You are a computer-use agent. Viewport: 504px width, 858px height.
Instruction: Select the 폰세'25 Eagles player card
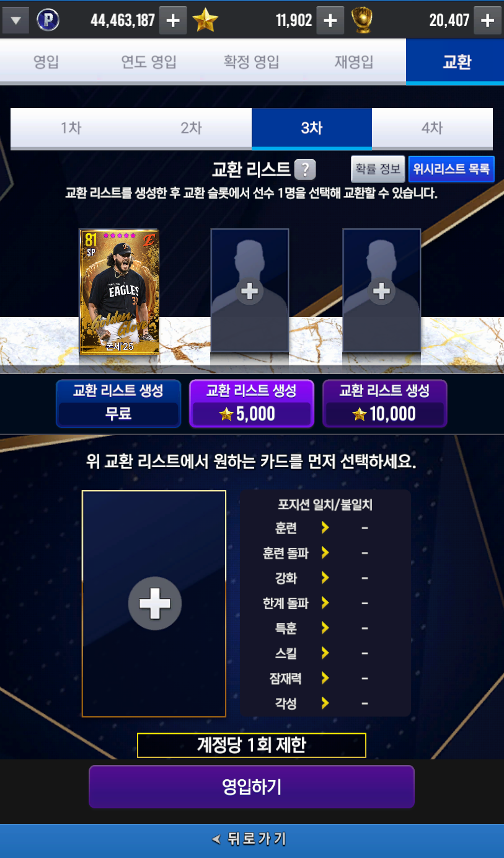tap(120, 292)
